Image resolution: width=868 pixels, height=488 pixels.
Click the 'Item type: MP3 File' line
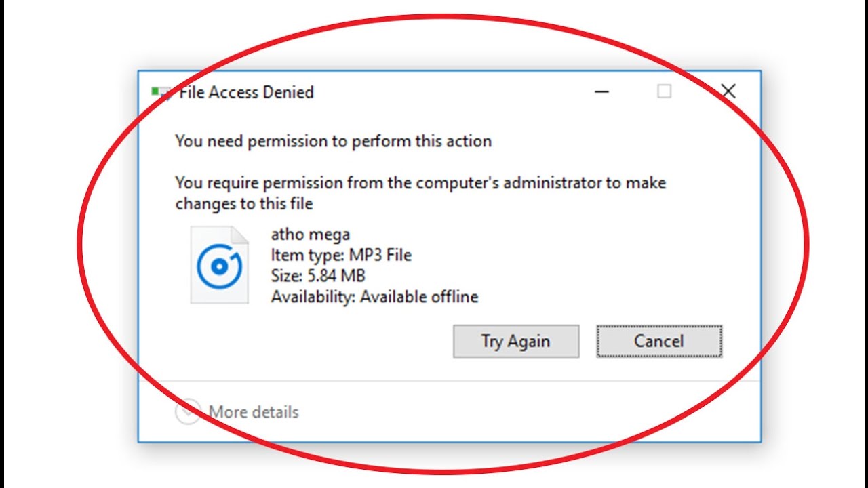pyautogui.click(x=341, y=256)
